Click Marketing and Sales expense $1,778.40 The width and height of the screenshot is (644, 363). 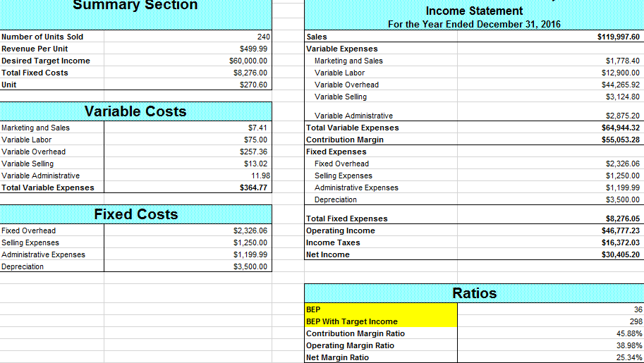623,61
